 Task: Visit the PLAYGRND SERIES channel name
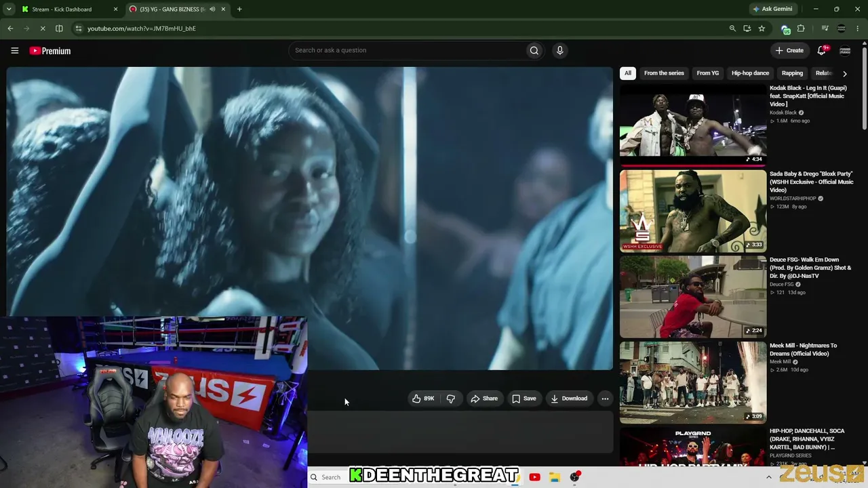[791, 456]
